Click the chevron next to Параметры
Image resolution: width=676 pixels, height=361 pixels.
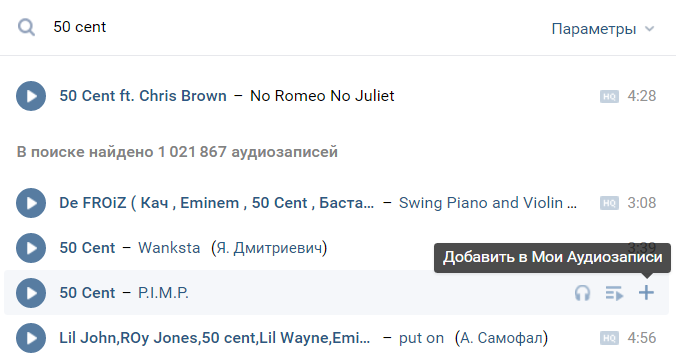point(649,29)
